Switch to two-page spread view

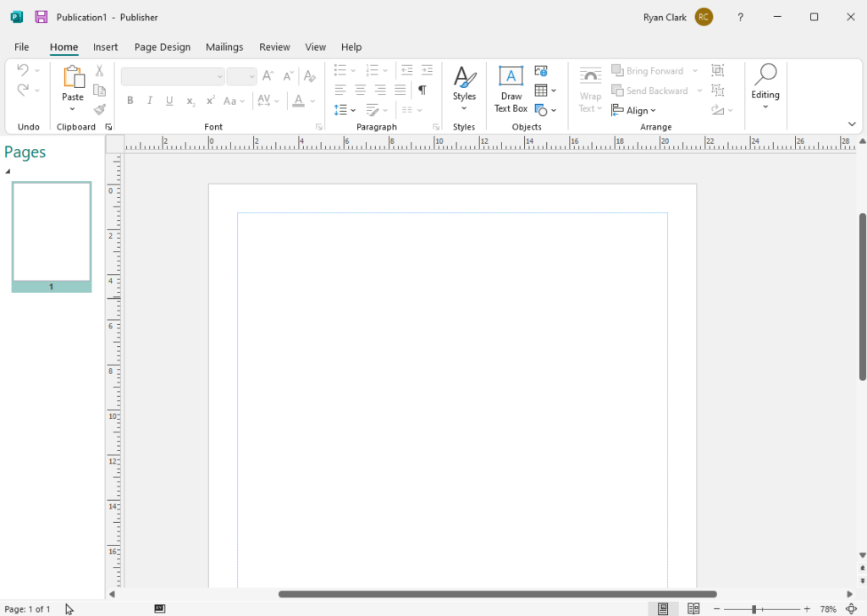click(693, 609)
